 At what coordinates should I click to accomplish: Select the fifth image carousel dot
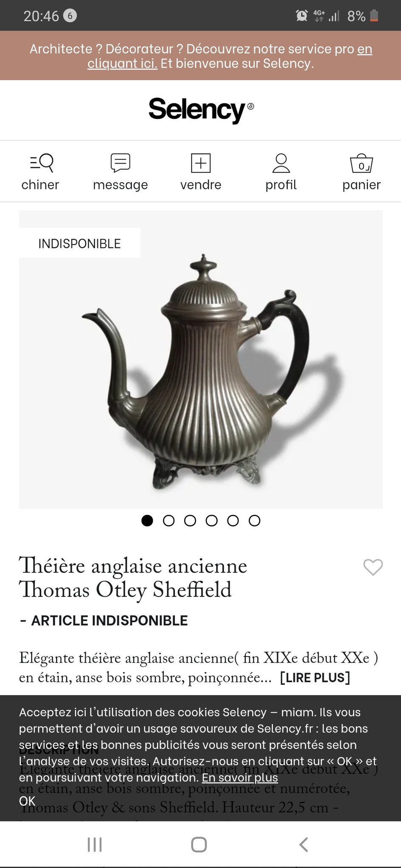pyautogui.click(x=233, y=520)
